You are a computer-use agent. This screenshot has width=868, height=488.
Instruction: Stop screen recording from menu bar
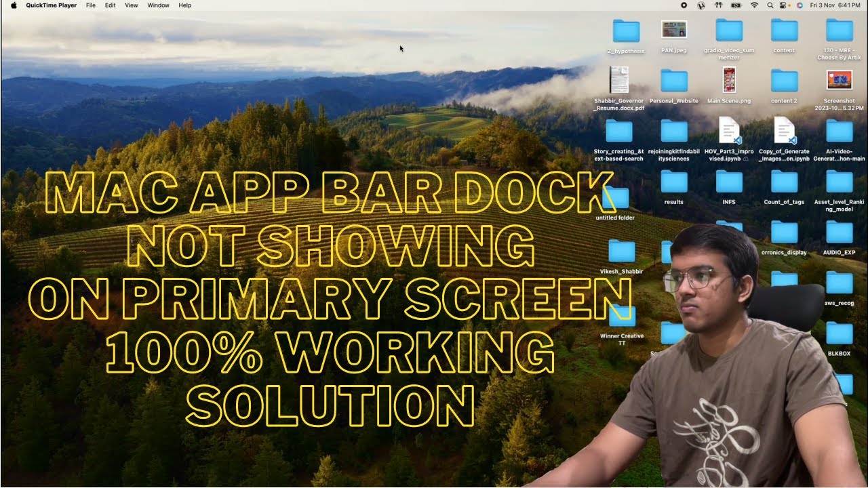(x=684, y=5)
